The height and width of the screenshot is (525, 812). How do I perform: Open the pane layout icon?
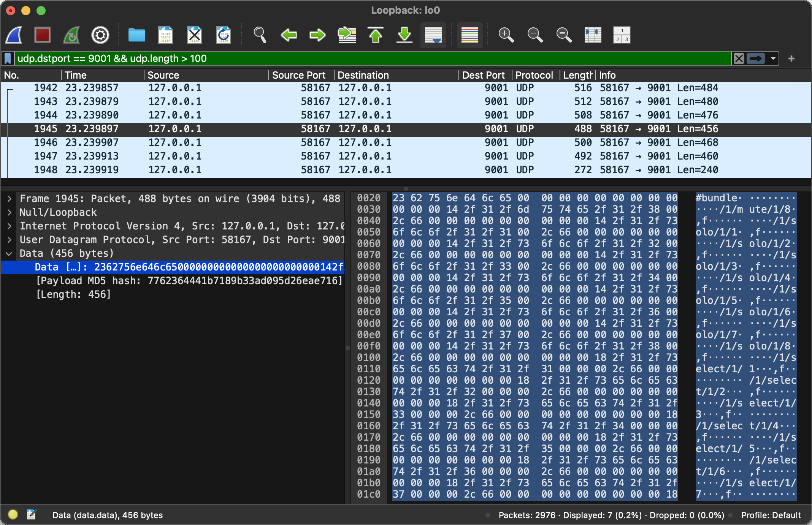click(x=622, y=35)
